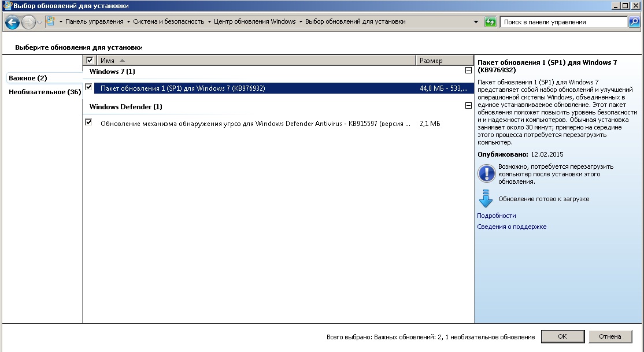Switch to the Необязательное (36) tab
644x352 pixels.
45,92
